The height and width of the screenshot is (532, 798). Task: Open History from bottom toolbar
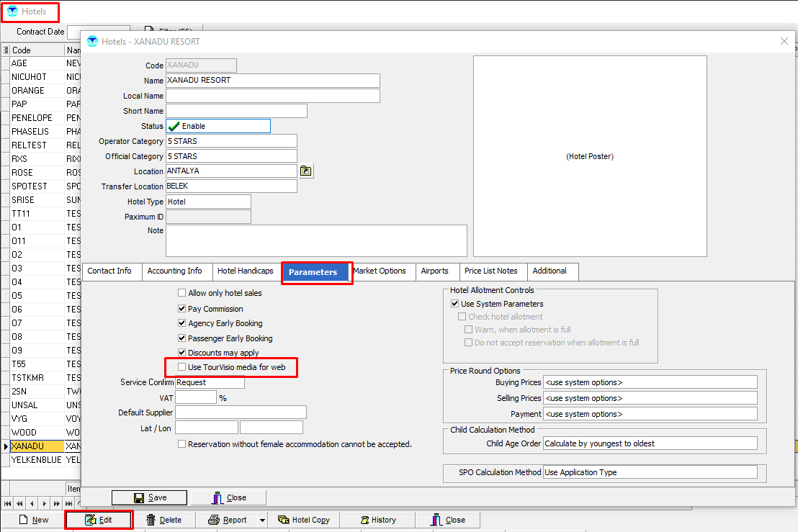375,520
